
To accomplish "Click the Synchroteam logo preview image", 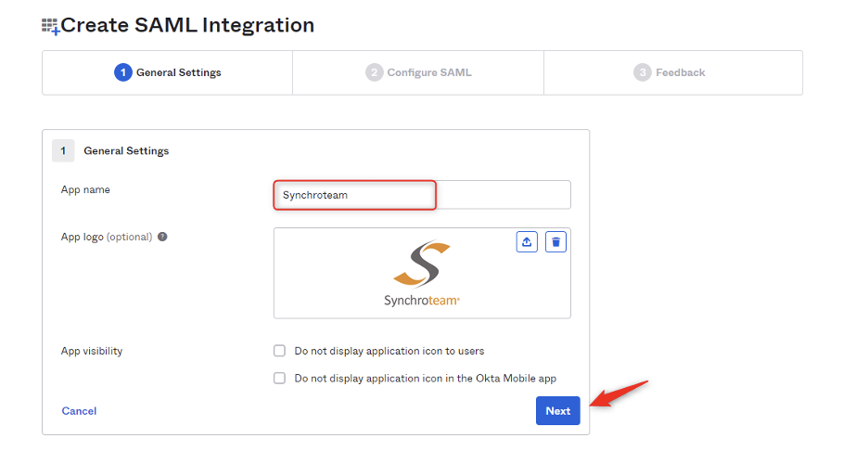I will [x=422, y=273].
